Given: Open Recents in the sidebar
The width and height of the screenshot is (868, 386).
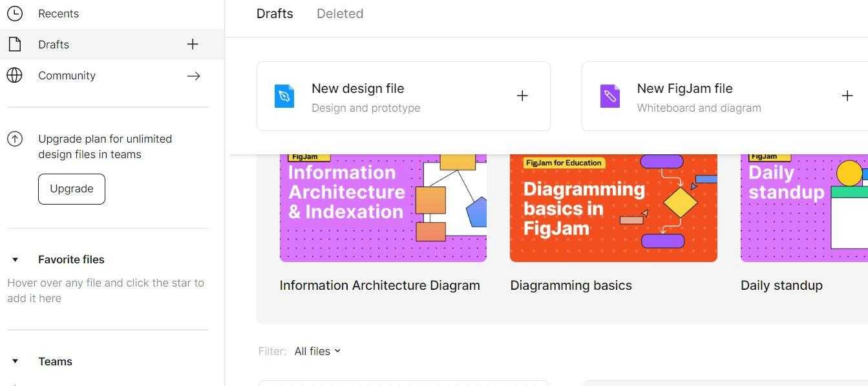Looking at the screenshot, I should [x=58, y=14].
